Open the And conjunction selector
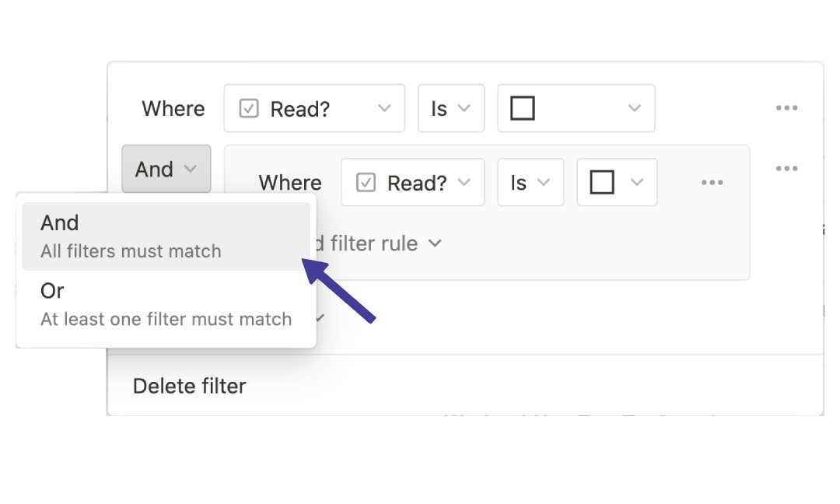The width and height of the screenshot is (840, 504). (x=166, y=169)
